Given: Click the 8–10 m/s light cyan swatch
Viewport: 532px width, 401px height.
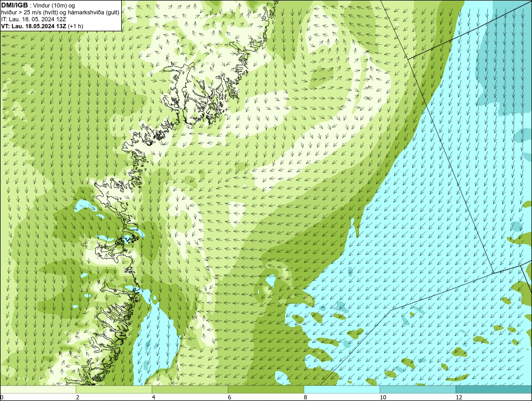Looking at the screenshot, I should (x=342, y=389).
